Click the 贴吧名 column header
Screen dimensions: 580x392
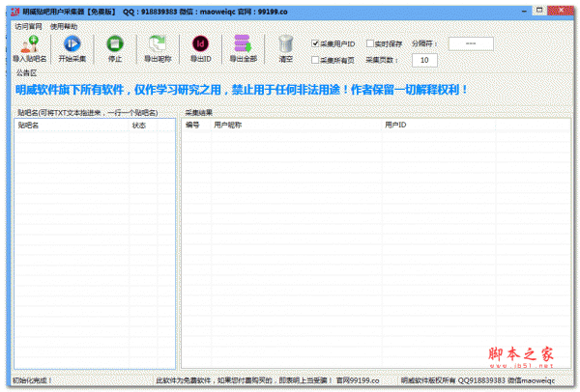click(29, 126)
